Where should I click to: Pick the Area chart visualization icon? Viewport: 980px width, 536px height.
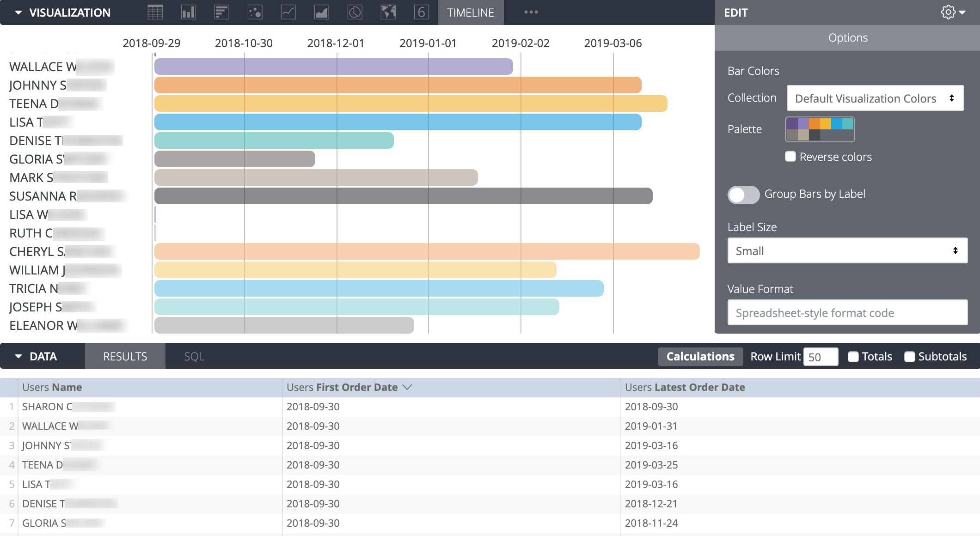pos(321,12)
